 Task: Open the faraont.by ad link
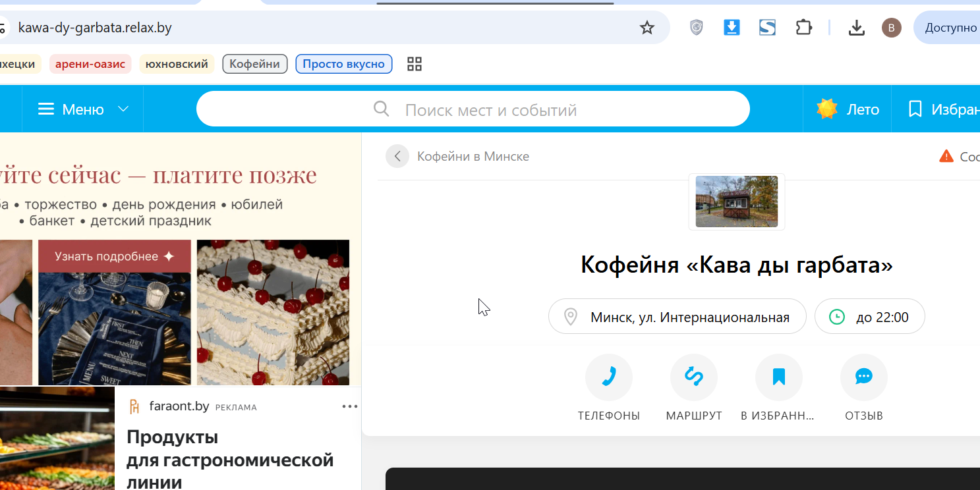179,406
